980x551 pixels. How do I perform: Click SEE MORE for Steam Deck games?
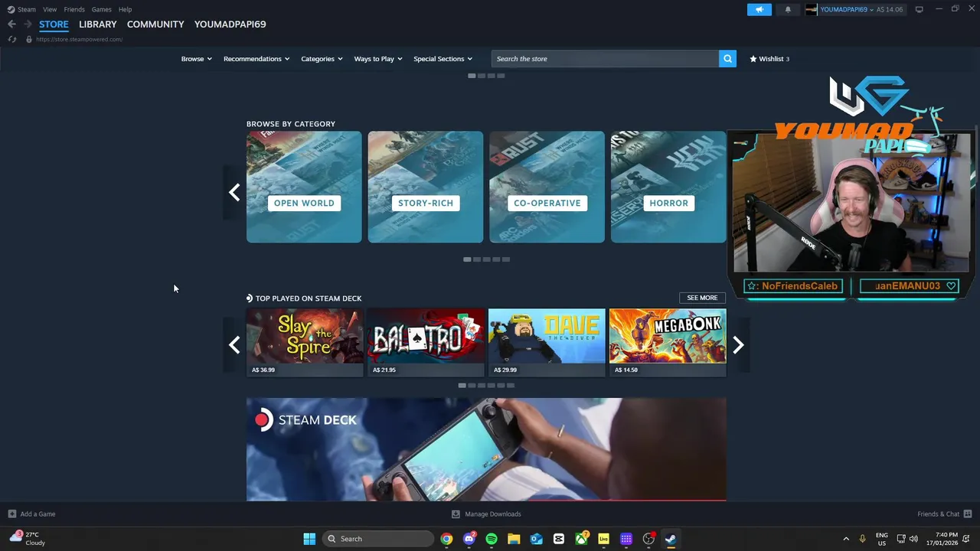702,298
